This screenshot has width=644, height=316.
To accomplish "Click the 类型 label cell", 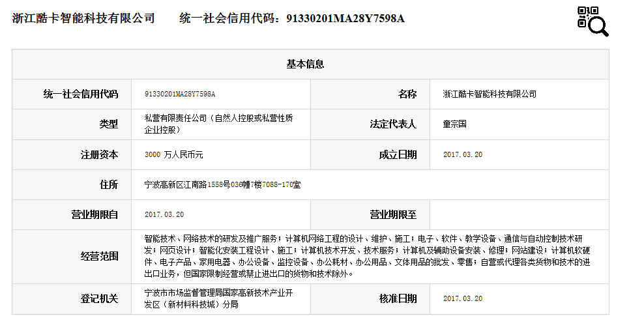I will coord(108,124).
